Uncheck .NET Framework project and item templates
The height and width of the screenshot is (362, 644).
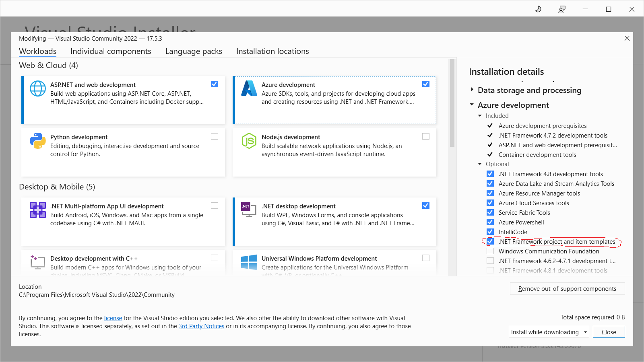(x=490, y=241)
